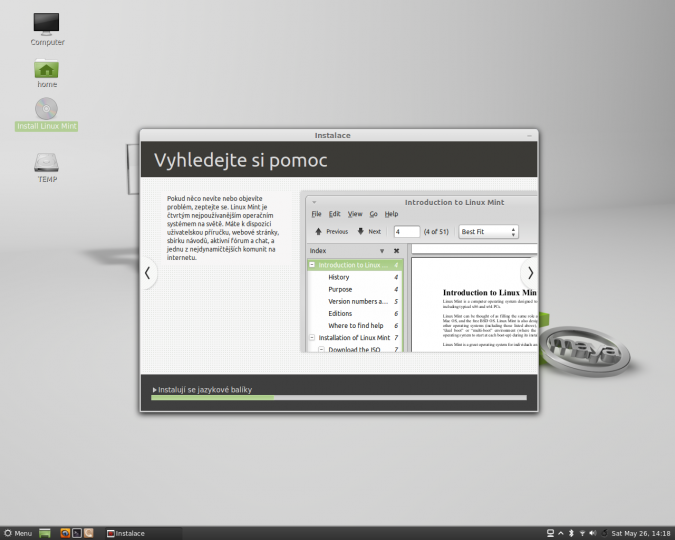Screen dimensions: 675x540
Task: Advance to next installer slide
Action: point(530,273)
